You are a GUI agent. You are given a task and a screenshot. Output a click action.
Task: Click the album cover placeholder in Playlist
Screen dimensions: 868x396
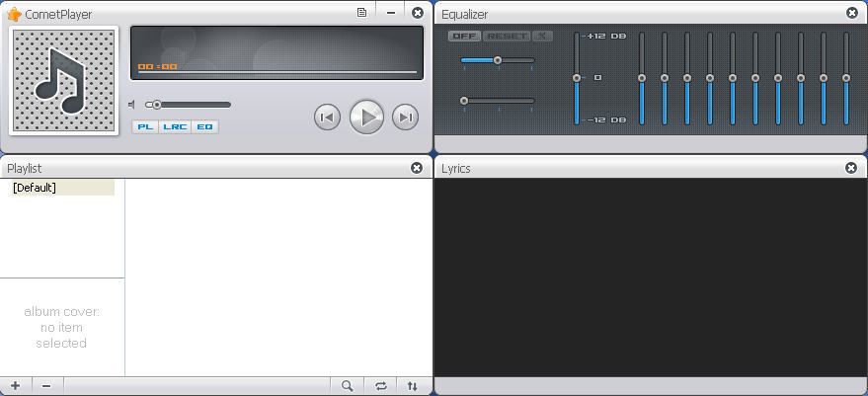[62, 327]
